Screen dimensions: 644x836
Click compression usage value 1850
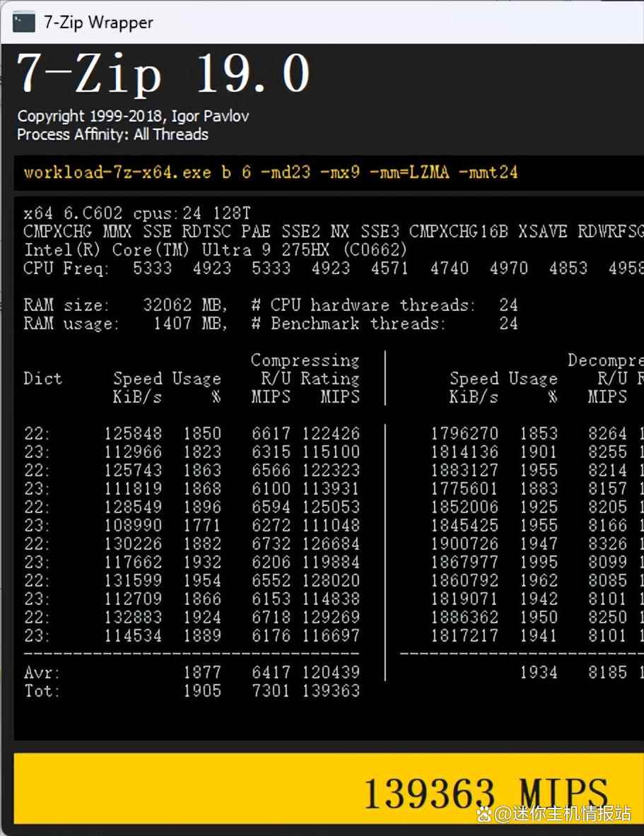[202, 433]
